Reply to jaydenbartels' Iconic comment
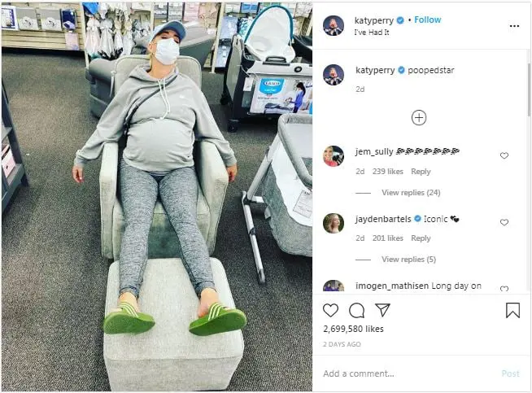Viewport: 532px width, 393px height. [x=421, y=238]
